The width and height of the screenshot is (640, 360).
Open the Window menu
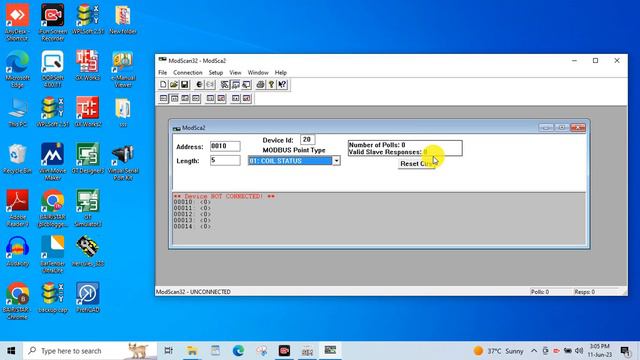coord(258,72)
